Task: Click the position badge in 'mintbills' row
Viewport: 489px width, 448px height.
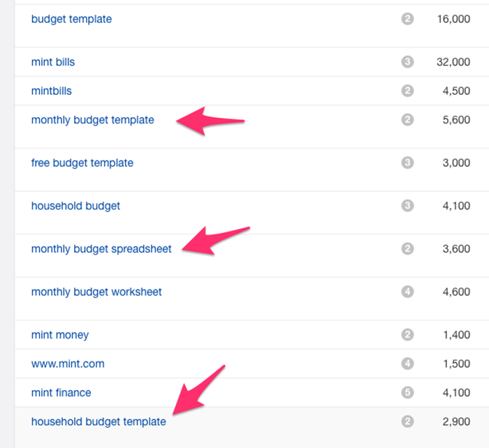Action: (x=407, y=91)
